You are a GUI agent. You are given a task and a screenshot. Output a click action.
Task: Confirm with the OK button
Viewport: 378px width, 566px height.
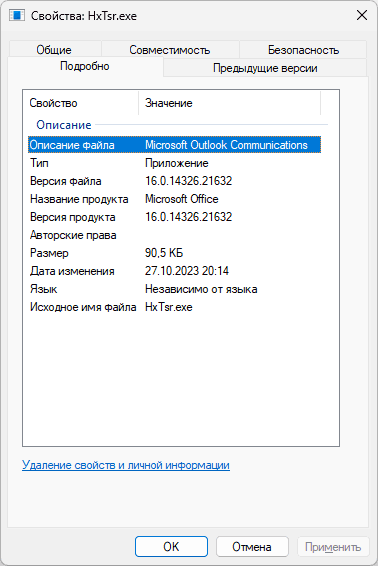click(x=171, y=547)
